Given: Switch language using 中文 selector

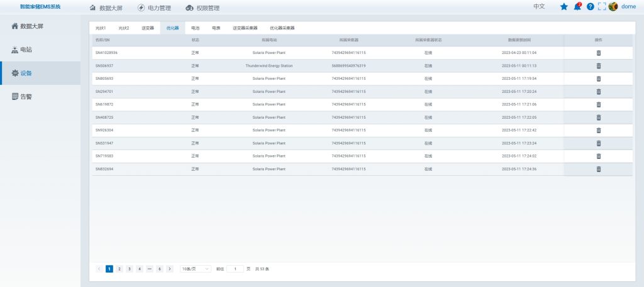Looking at the screenshot, I should [539, 7].
